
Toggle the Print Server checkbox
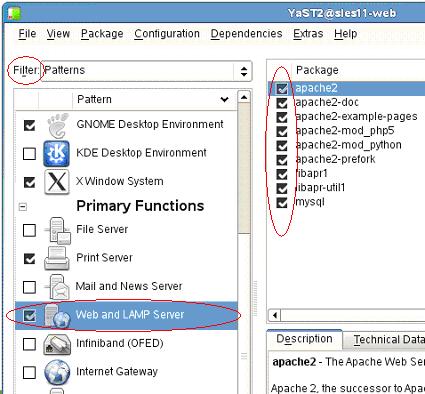click(29, 258)
